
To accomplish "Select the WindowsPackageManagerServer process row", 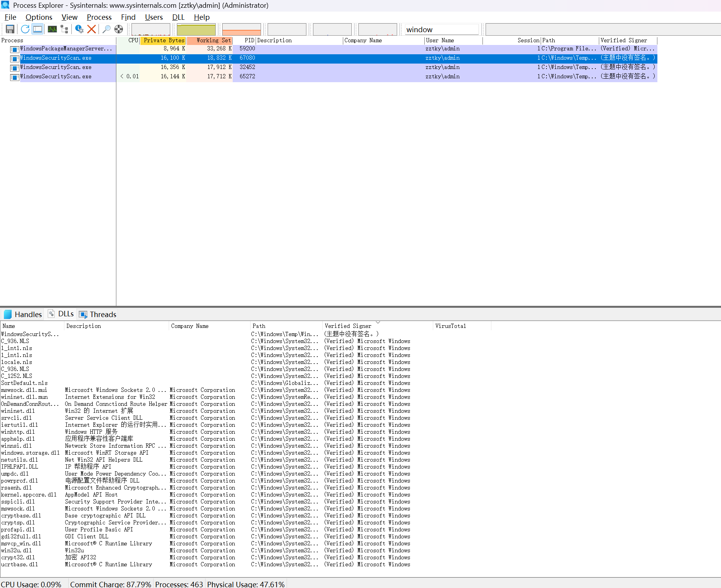I will (329, 48).
